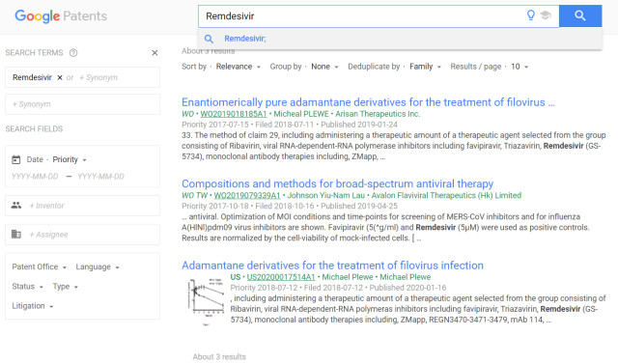Viewport: 618px width, 364px height.
Task: Close the search terms panel with X
Action: click(154, 53)
